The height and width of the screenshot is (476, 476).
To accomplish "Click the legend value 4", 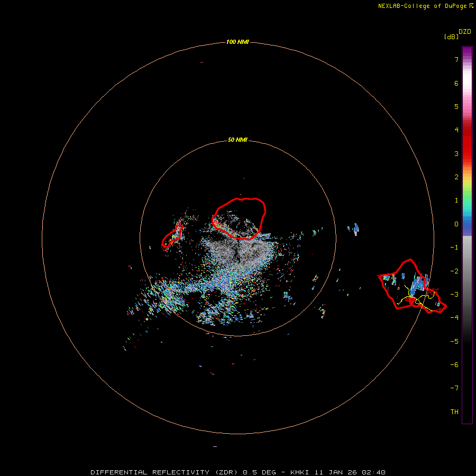I will coord(456,130).
